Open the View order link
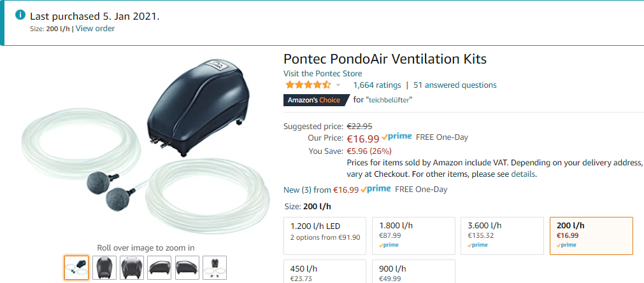 96,29
